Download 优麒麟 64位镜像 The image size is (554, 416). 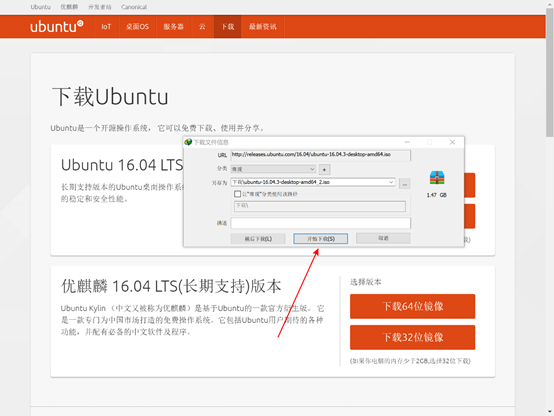click(x=413, y=306)
